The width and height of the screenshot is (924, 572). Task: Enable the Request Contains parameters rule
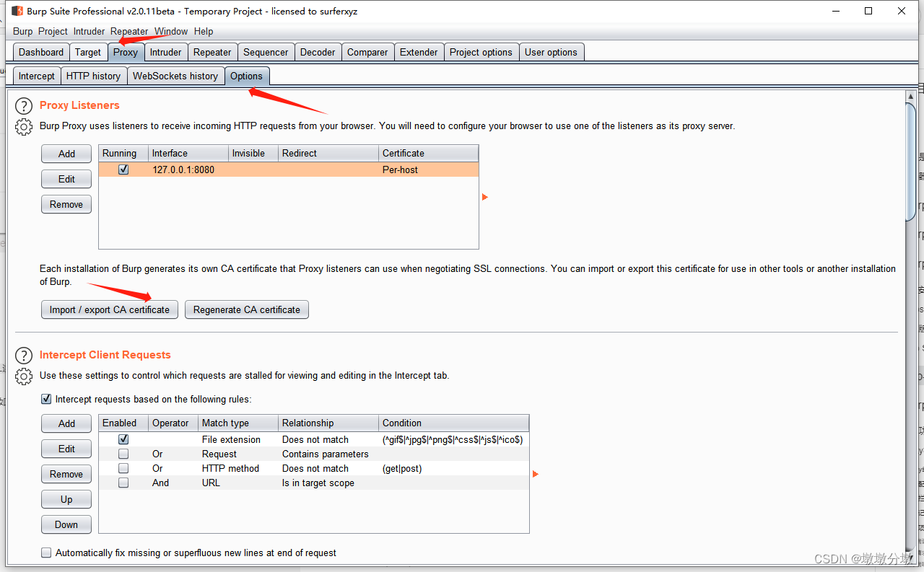coord(123,454)
